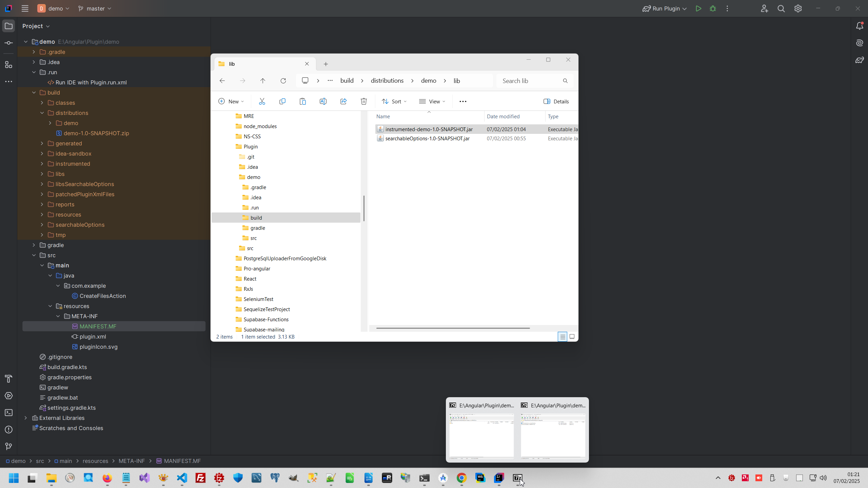Expand the idea-sandbox folder node
This screenshot has width=868, height=488.
tap(42, 154)
